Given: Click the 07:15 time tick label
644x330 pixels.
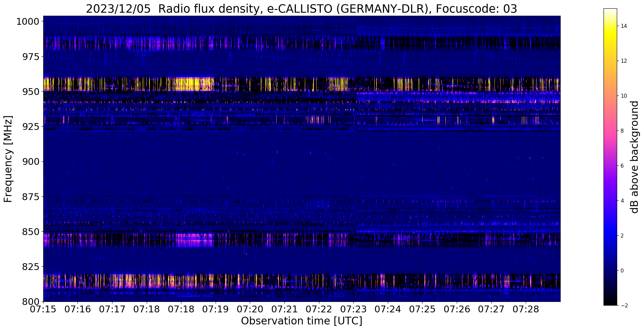Looking at the screenshot, I should 43,309.
